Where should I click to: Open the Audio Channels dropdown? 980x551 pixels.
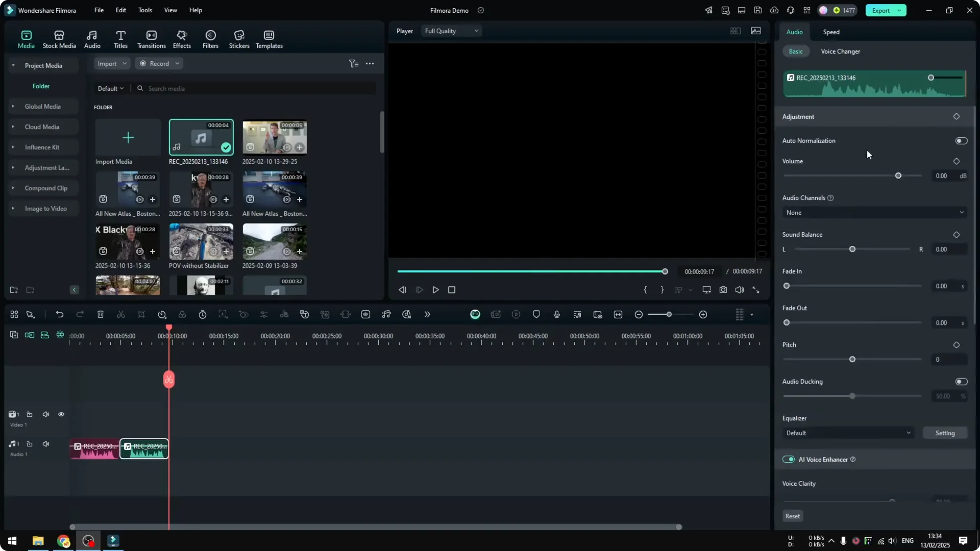[x=874, y=212]
